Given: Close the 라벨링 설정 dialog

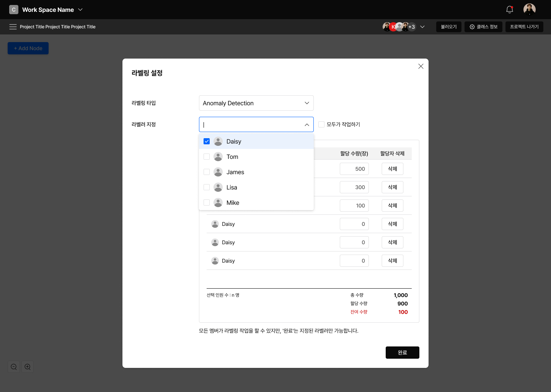Looking at the screenshot, I should [421, 66].
